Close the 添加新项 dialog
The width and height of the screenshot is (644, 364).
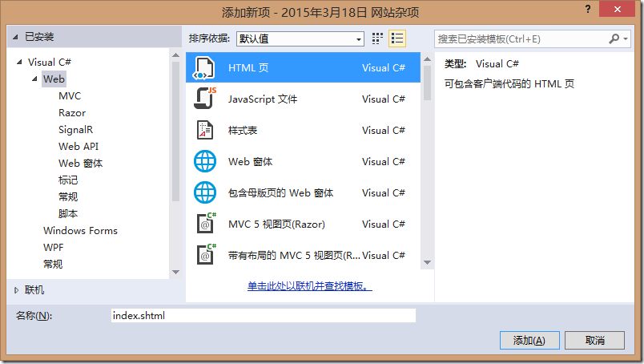pos(618,9)
